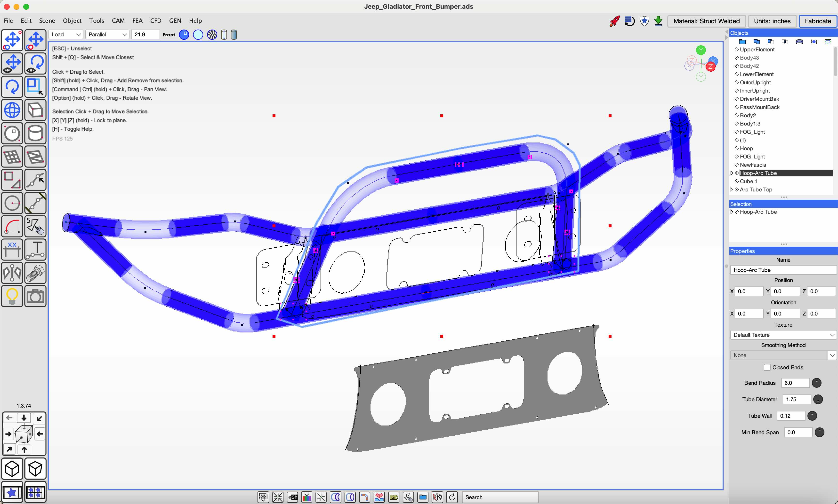Enable the Closed Ends checkbox
The height and width of the screenshot is (504, 838).
coord(767,368)
